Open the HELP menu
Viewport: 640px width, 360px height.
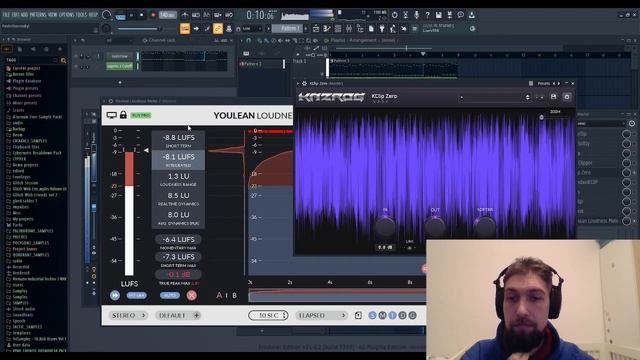point(93,15)
